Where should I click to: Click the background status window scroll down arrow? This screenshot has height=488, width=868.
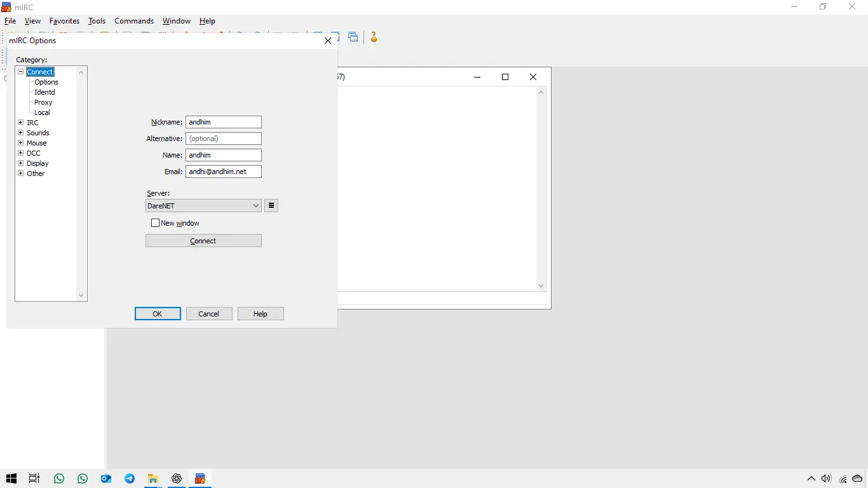coord(541,286)
